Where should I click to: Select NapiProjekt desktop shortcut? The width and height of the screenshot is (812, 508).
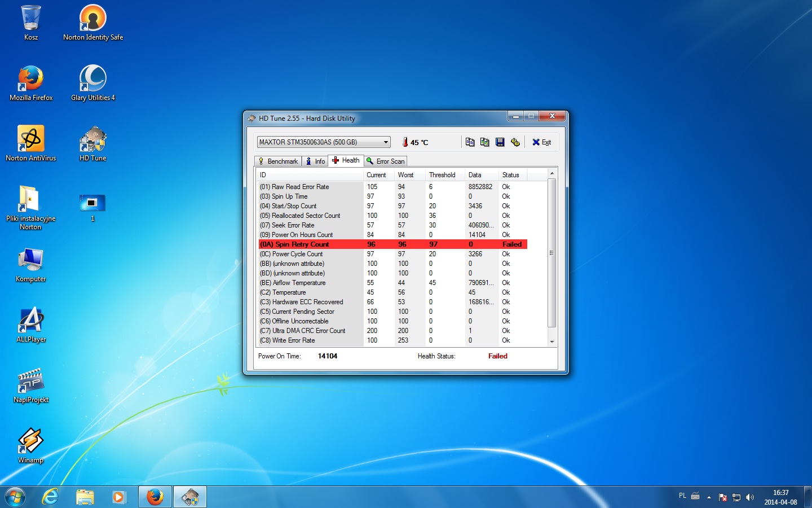(x=31, y=386)
